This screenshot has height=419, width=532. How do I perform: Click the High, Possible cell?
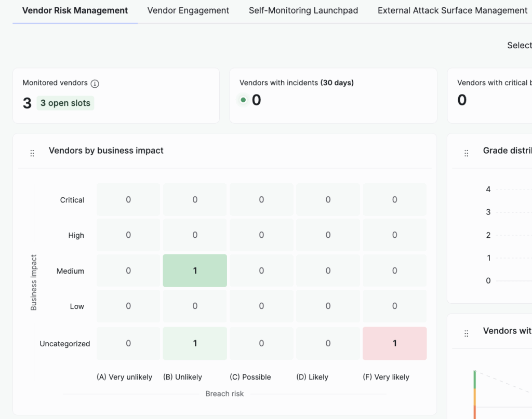click(x=261, y=235)
